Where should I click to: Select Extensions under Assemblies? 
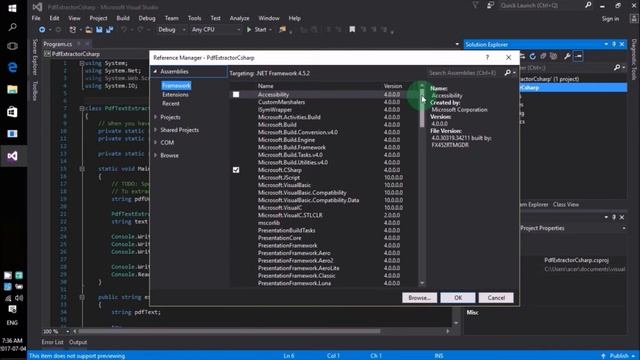(x=176, y=95)
